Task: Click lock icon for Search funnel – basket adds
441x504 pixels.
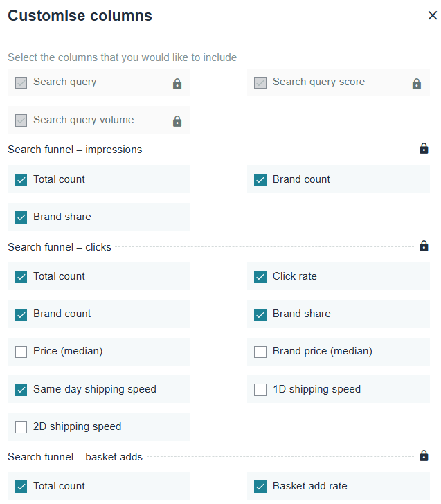Action: coord(424,456)
